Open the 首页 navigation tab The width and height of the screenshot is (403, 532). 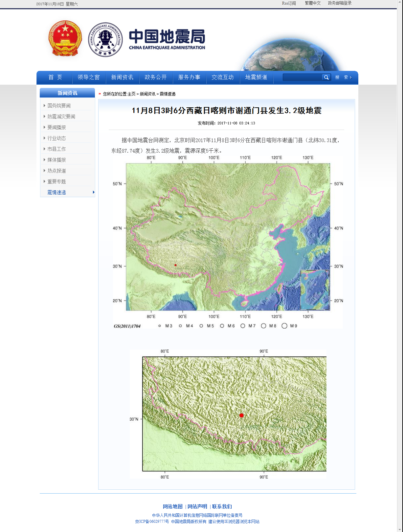click(x=55, y=77)
